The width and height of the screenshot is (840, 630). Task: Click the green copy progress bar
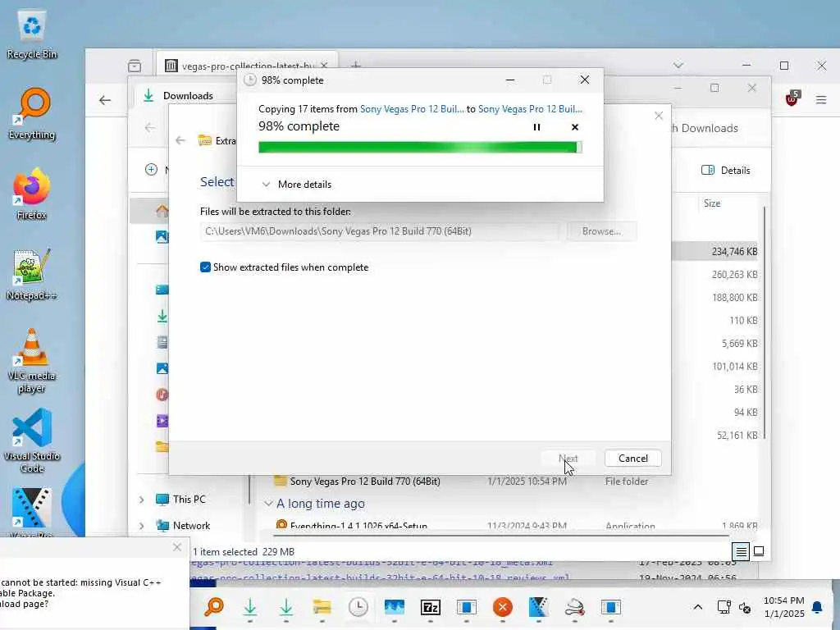pos(420,148)
